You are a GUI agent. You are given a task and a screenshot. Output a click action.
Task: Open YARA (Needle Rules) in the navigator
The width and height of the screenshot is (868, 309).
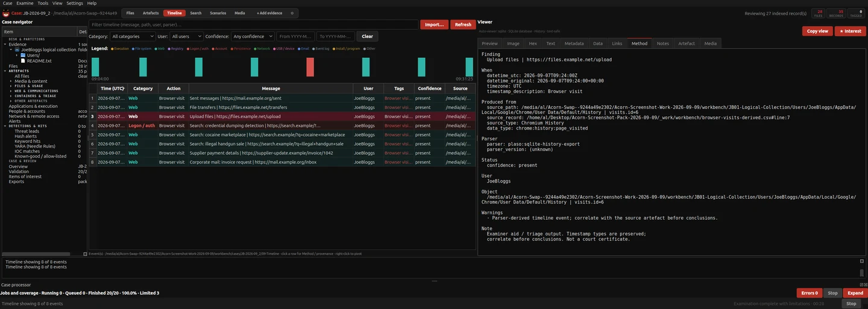(x=35, y=146)
